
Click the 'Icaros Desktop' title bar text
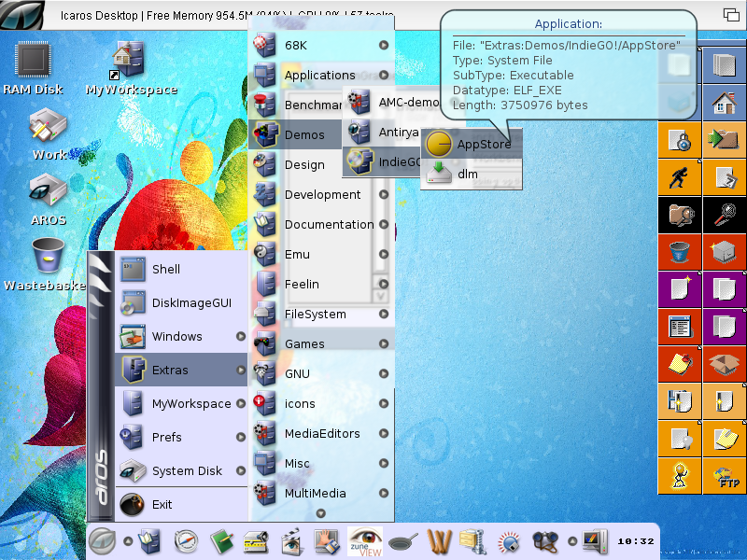(99, 15)
